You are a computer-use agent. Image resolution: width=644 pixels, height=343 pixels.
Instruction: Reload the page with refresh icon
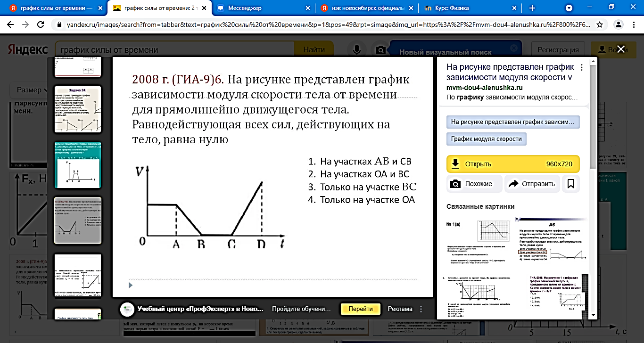(41, 24)
